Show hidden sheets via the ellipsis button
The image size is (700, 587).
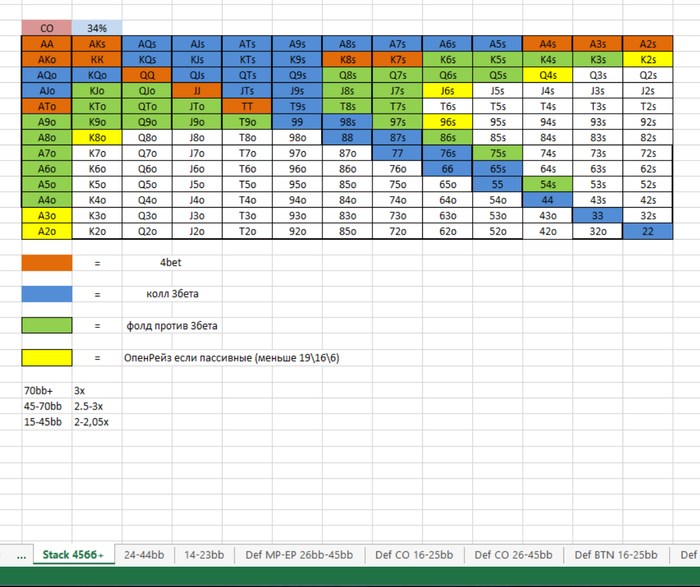[21, 555]
